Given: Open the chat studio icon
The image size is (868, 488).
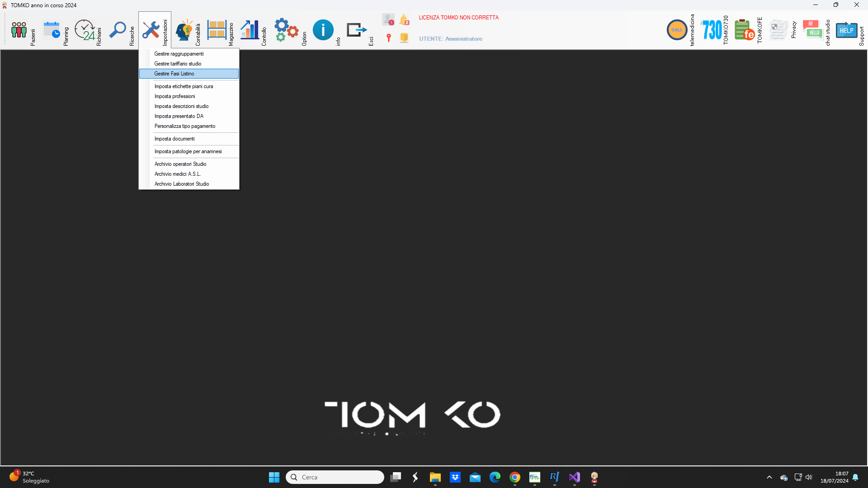Looking at the screenshot, I should coord(812,30).
